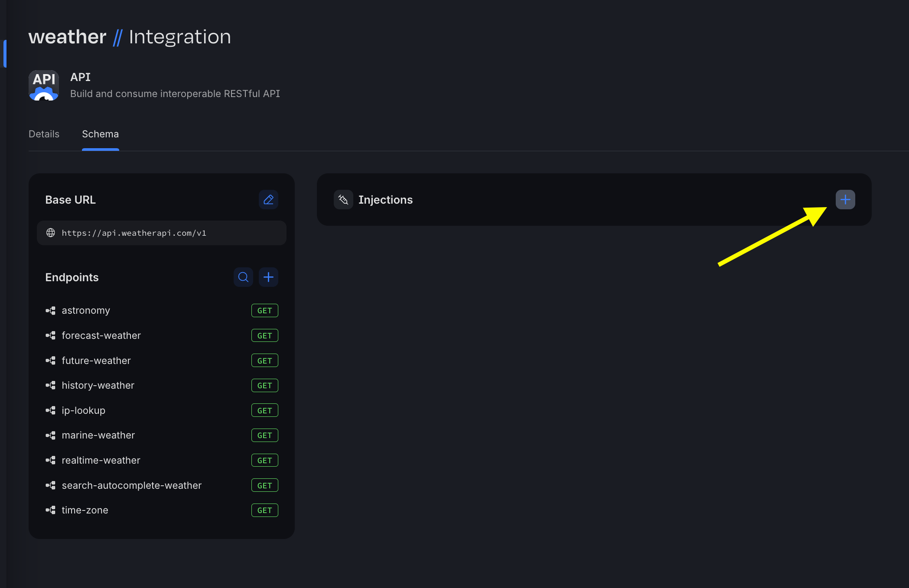
Task: Open the forecast-weather endpoint
Action: (x=101, y=336)
